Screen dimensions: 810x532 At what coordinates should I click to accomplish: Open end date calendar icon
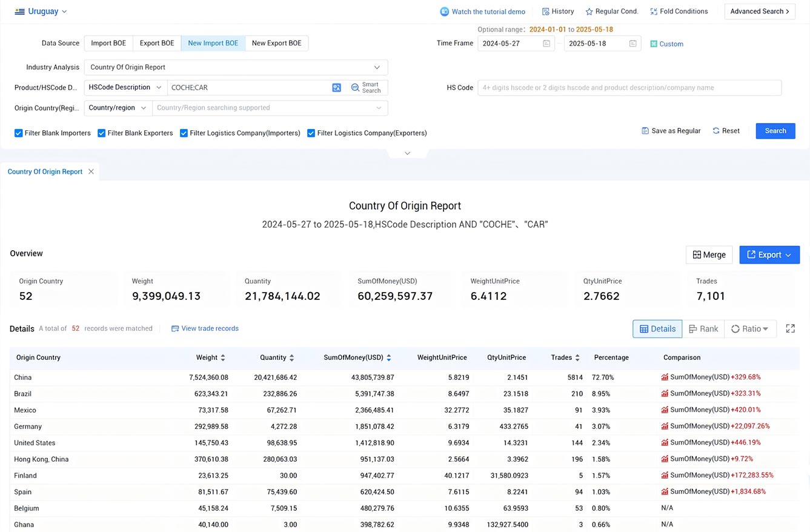click(633, 44)
